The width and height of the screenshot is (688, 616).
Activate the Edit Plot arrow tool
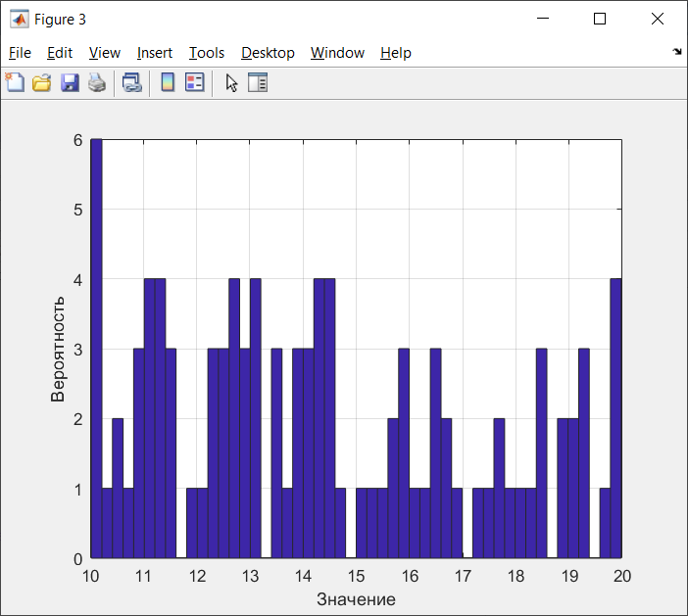point(231,82)
